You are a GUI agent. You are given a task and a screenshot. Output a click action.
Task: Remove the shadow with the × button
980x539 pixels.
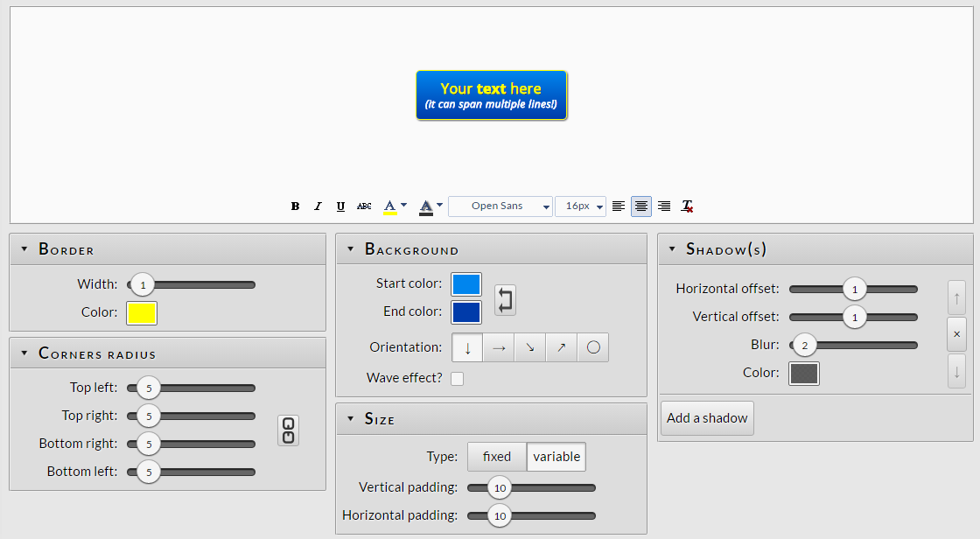[956, 334]
